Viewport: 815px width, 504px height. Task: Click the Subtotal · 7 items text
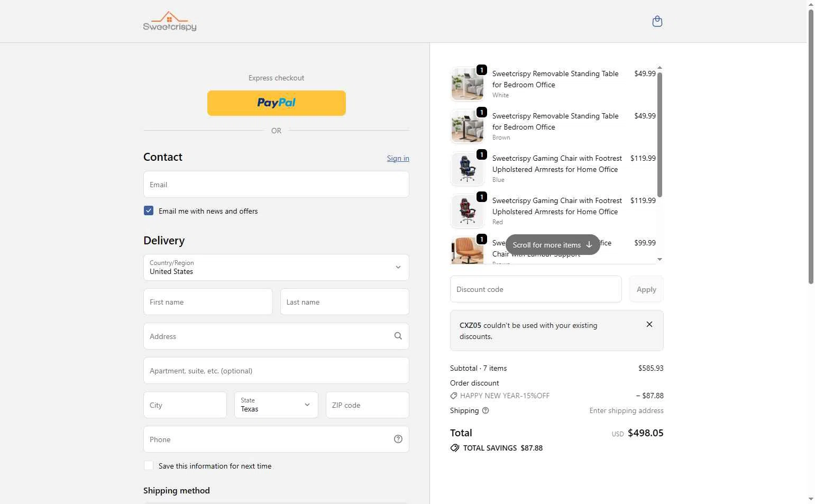[478, 368]
